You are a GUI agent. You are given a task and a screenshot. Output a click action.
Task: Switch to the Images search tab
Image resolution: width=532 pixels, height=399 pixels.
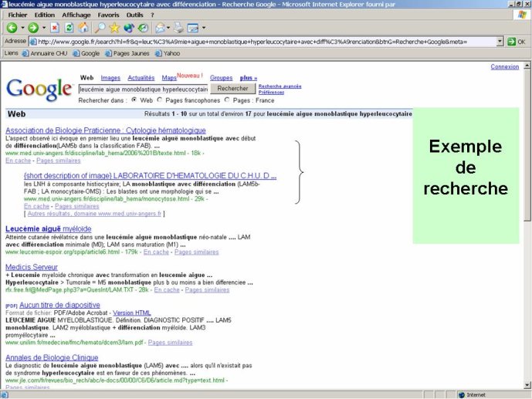110,78
